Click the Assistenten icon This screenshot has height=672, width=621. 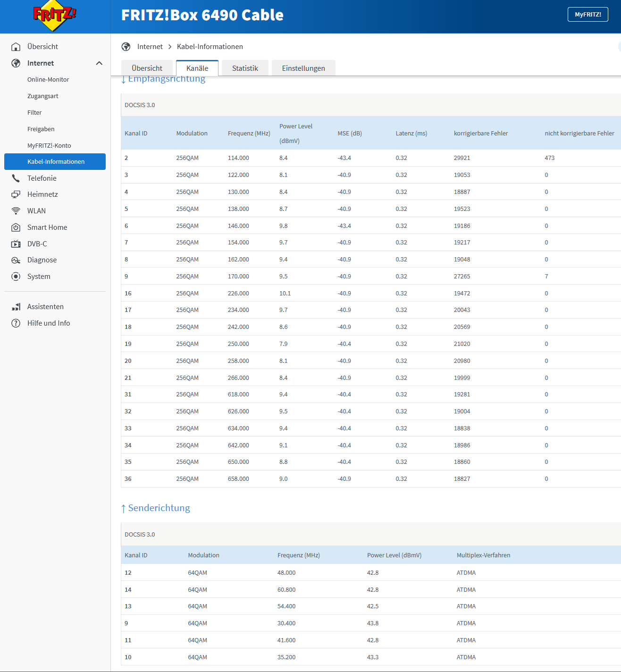pos(16,307)
